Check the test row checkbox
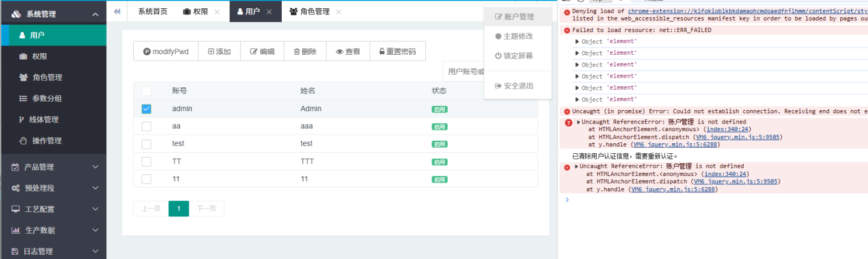Viewport: 868px width, 259px height. tap(146, 144)
